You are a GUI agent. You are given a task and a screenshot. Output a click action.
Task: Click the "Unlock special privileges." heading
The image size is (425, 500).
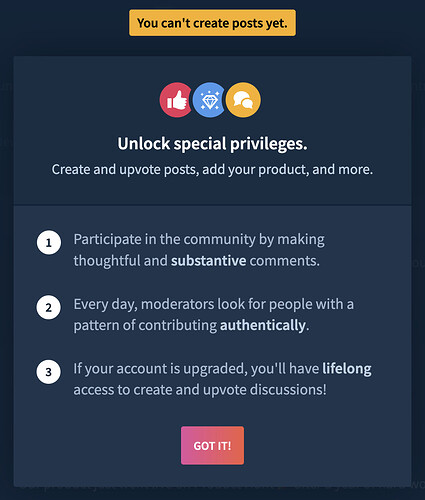[x=212, y=144]
